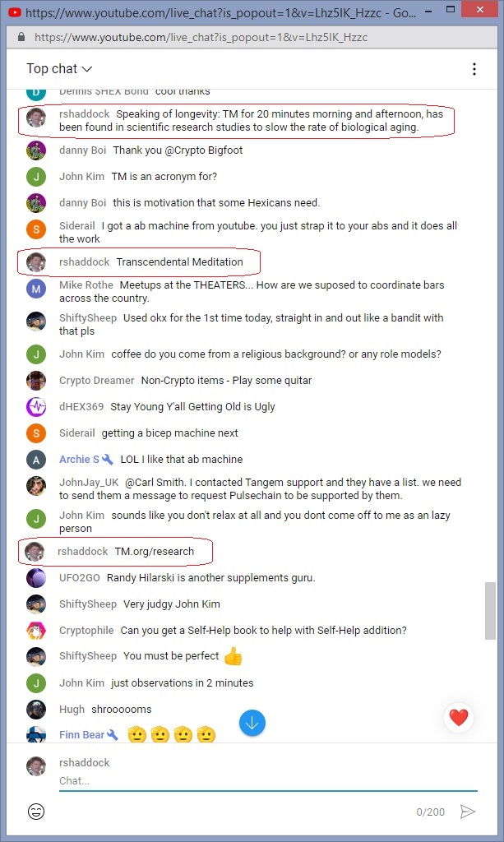Select the TM.org/research message text
The height and width of the screenshot is (842, 504).
pos(155,552)
